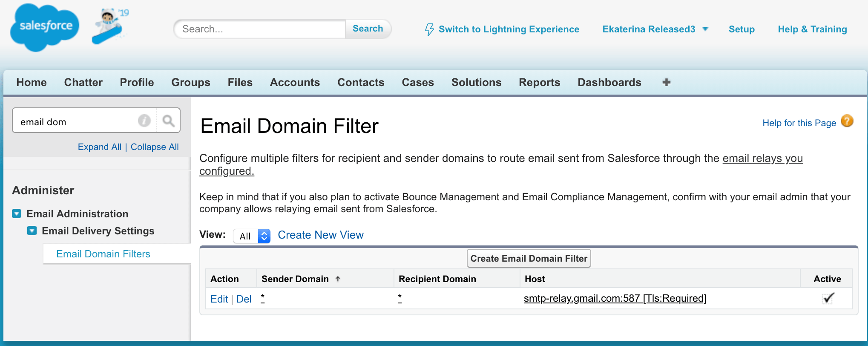
Task: Open the Setup link
Action: [742, 29]
